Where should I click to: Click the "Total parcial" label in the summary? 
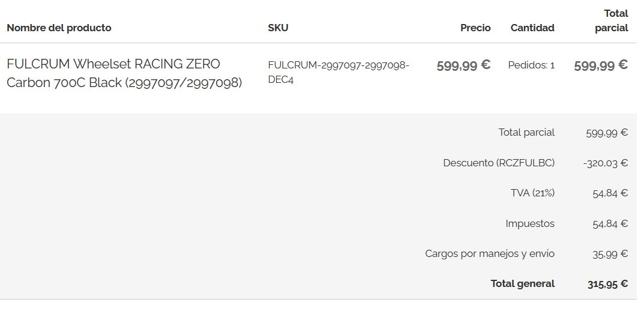[526, 132]
